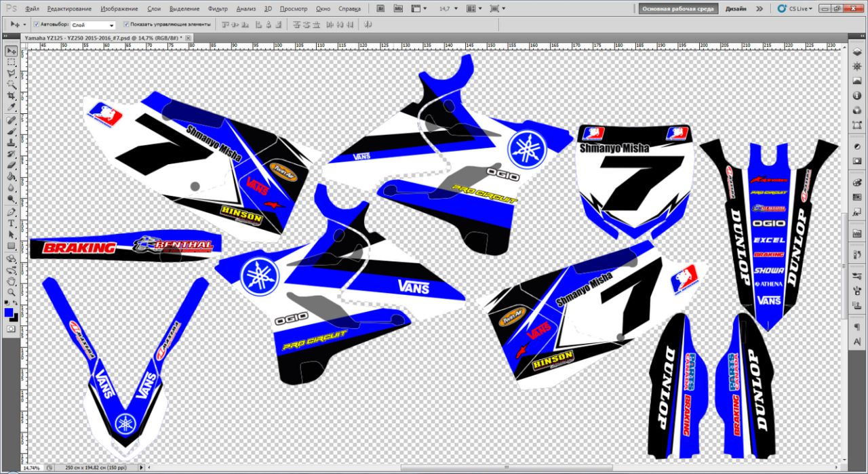Select the History Brush tool

point(12,155)
